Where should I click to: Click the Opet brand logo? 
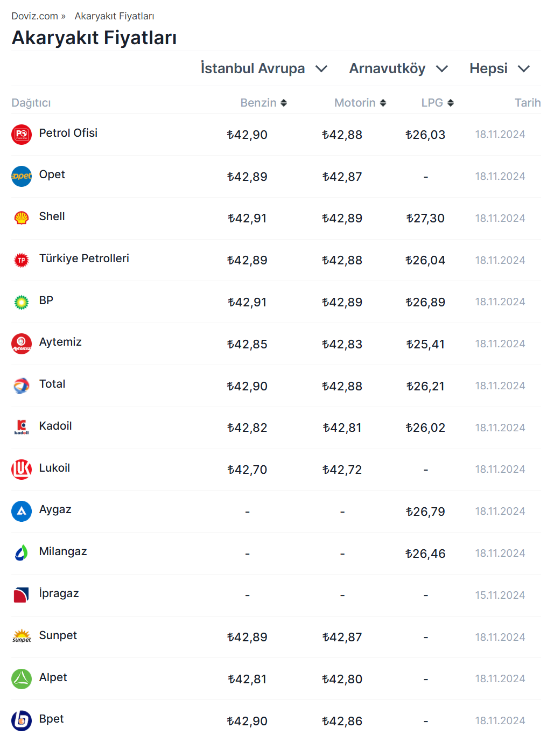click(22, 176)
